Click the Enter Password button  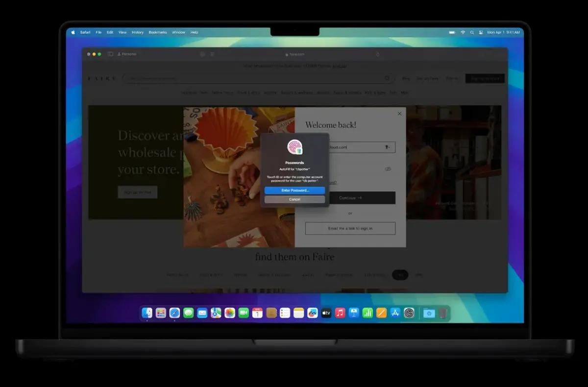point(295,190)
